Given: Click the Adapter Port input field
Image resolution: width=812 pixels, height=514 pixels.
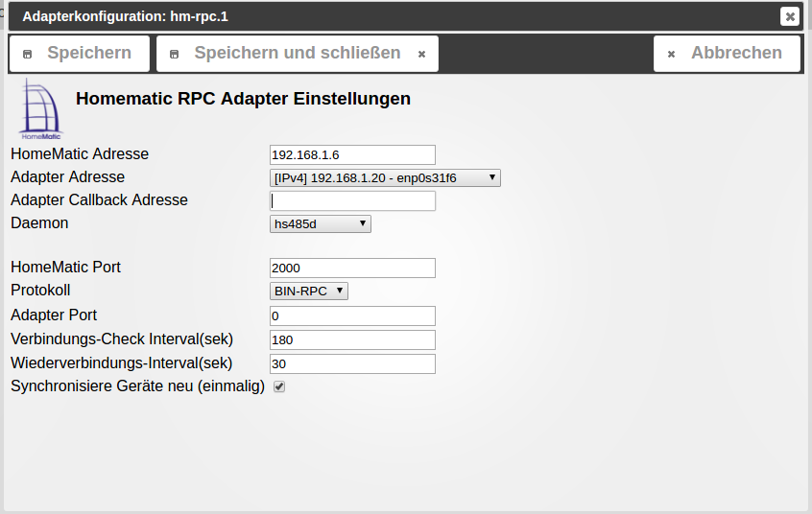Looking at the screenshot, I should point(352,315).
